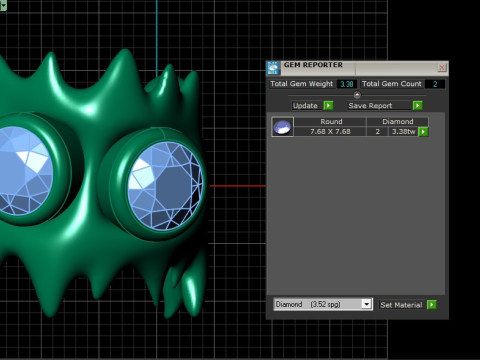Open the Diamond (3.52 spg) material dropdown
480x360 pixels.
(323, 304)
